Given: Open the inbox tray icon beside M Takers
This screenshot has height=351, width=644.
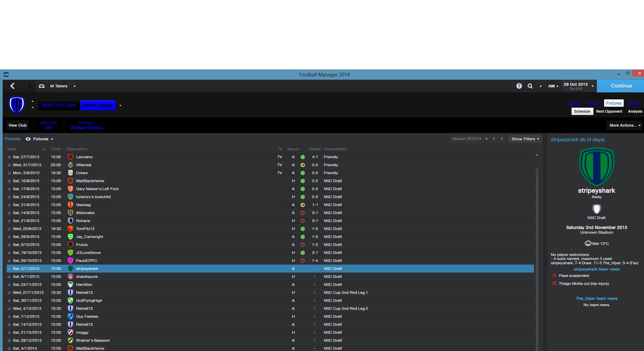Looking at the screenshot, I should 42,86.
